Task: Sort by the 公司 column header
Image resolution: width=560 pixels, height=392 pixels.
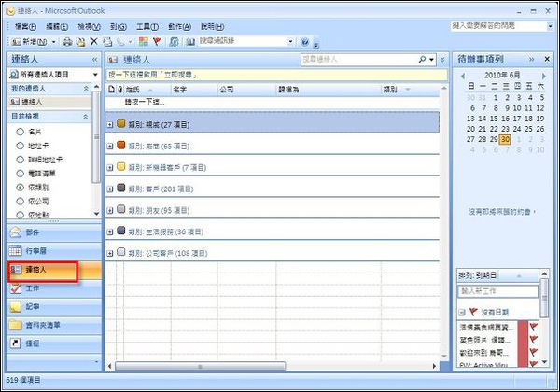Action: click(x=246, y=90)
